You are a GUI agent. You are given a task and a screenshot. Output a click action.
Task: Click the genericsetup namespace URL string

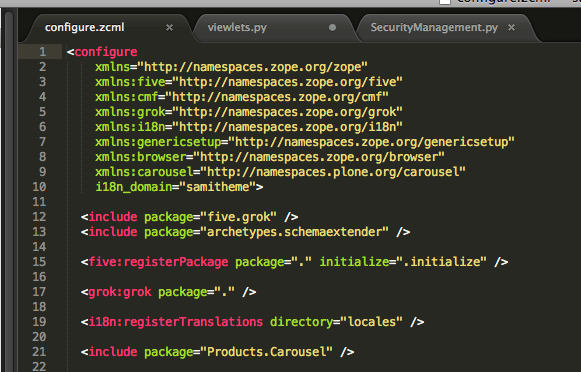tap(371, 142)
